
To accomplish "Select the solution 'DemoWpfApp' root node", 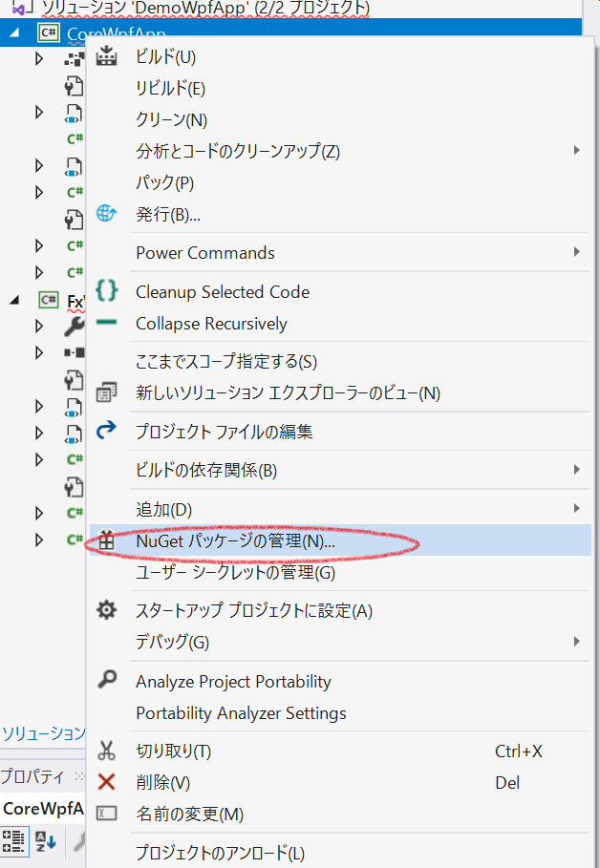I will 206,8.
